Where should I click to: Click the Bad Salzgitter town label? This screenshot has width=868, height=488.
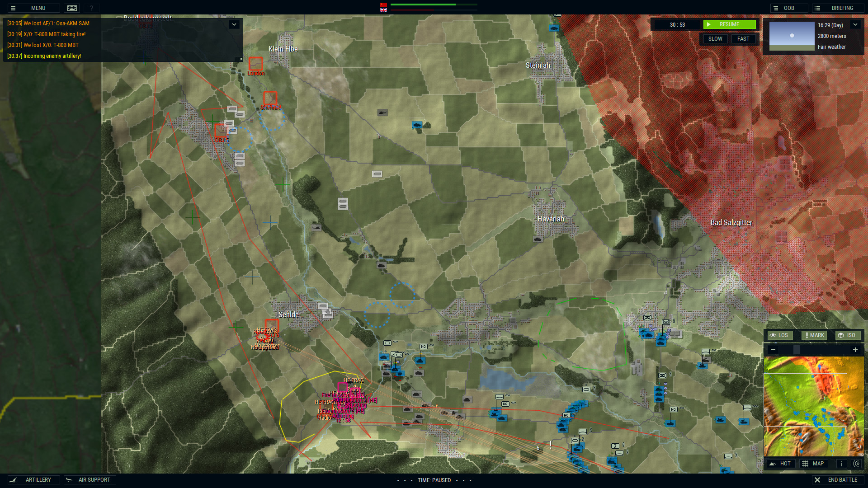731,222
